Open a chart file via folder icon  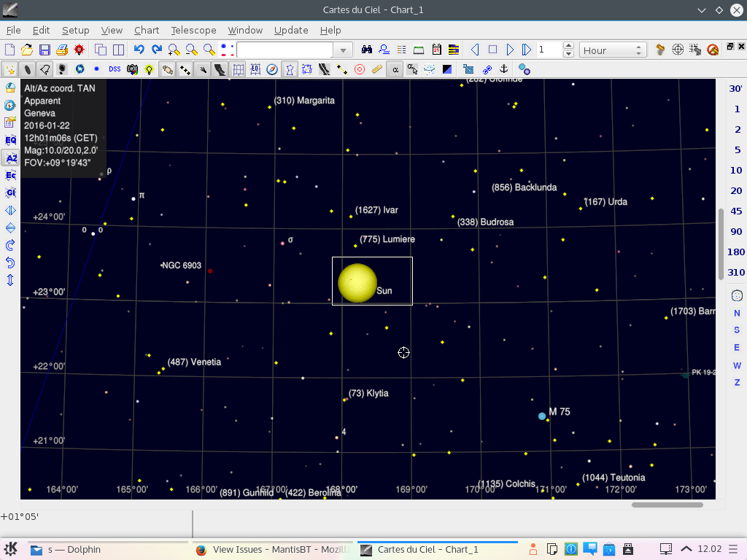pos(27,50)
